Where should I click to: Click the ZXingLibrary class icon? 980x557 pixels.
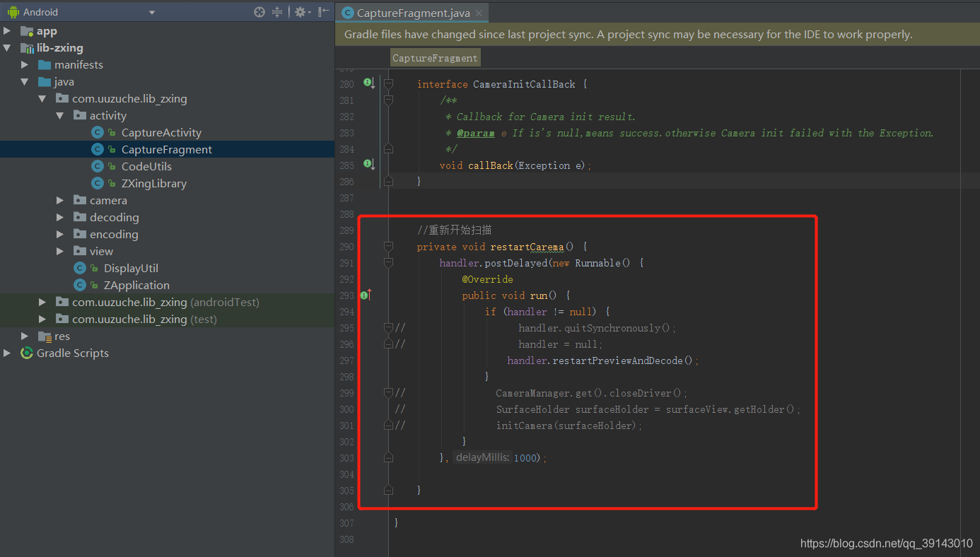click(98, 184)
